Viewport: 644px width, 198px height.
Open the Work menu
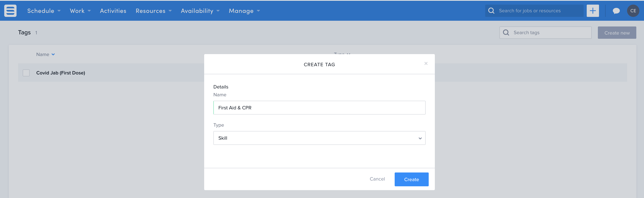(80, 11)
